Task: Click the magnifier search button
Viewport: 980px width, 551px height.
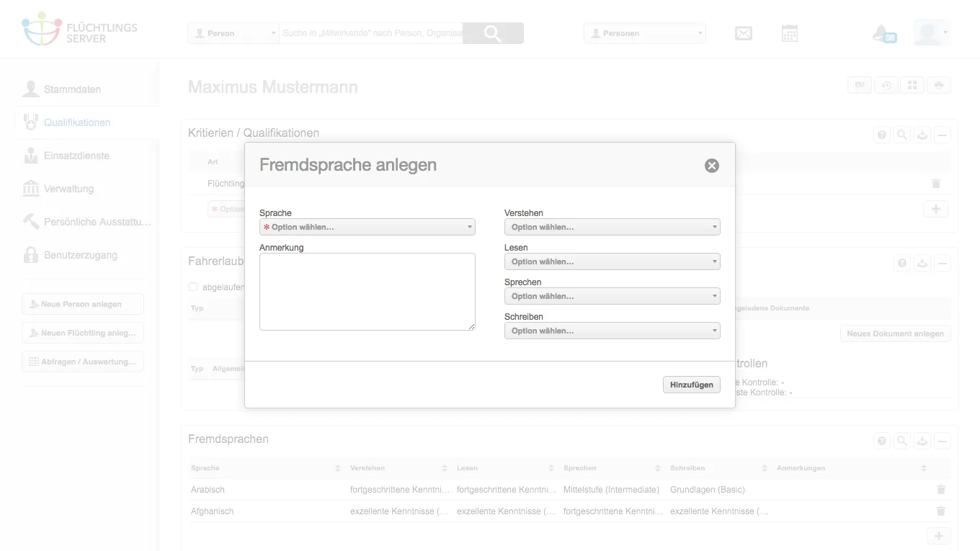Action: click(493, 33)
